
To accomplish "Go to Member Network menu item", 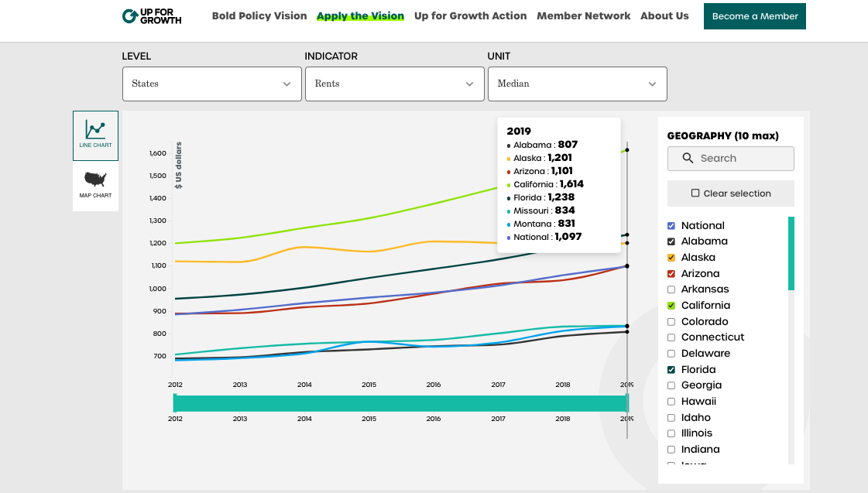I will (x=583, y=16).
